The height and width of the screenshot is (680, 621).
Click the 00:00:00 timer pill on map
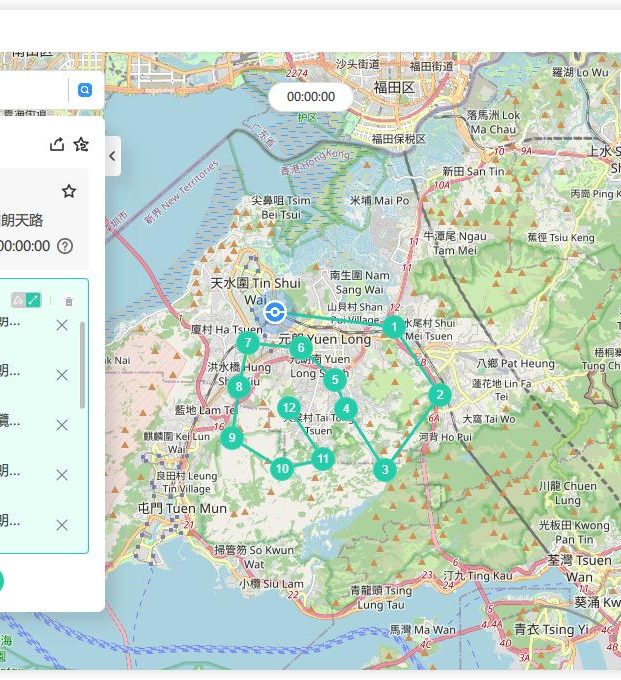click(310, 97)
